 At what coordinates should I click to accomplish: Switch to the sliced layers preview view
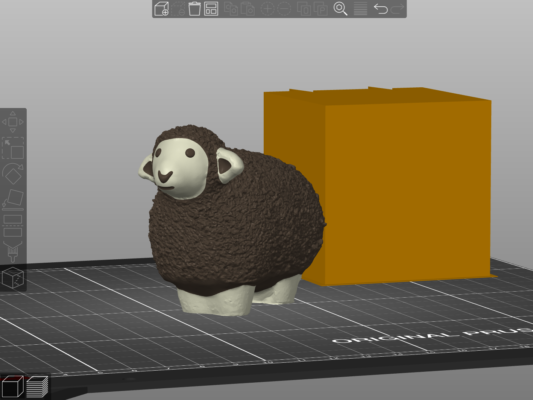pos(37,386)
